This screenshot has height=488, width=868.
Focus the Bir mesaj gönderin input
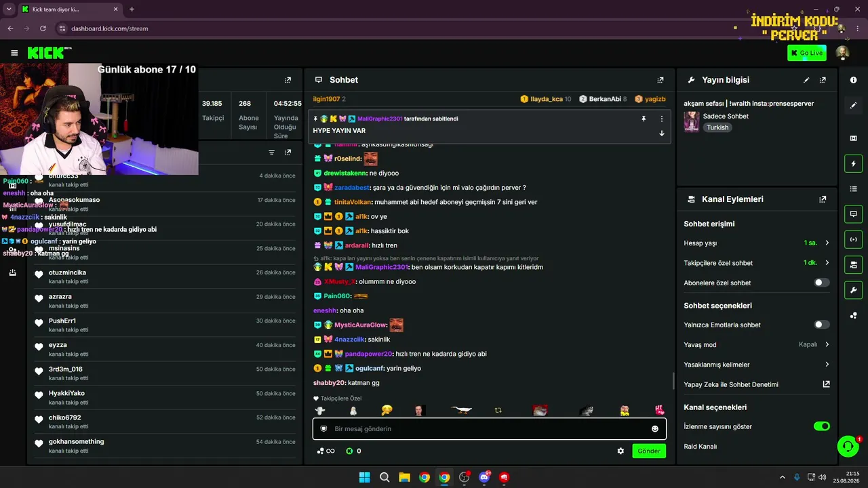(x=489, y=428)
